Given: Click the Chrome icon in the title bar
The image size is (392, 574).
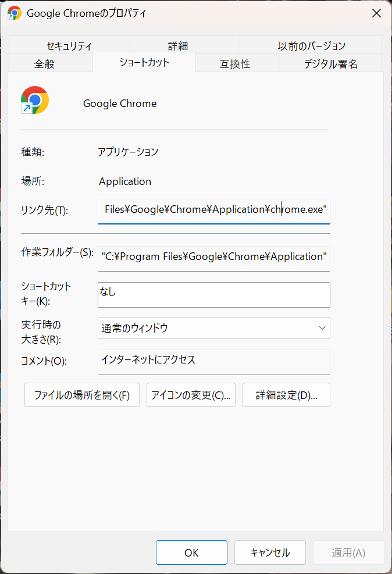Looking at the screenshot, I should 15,13.
